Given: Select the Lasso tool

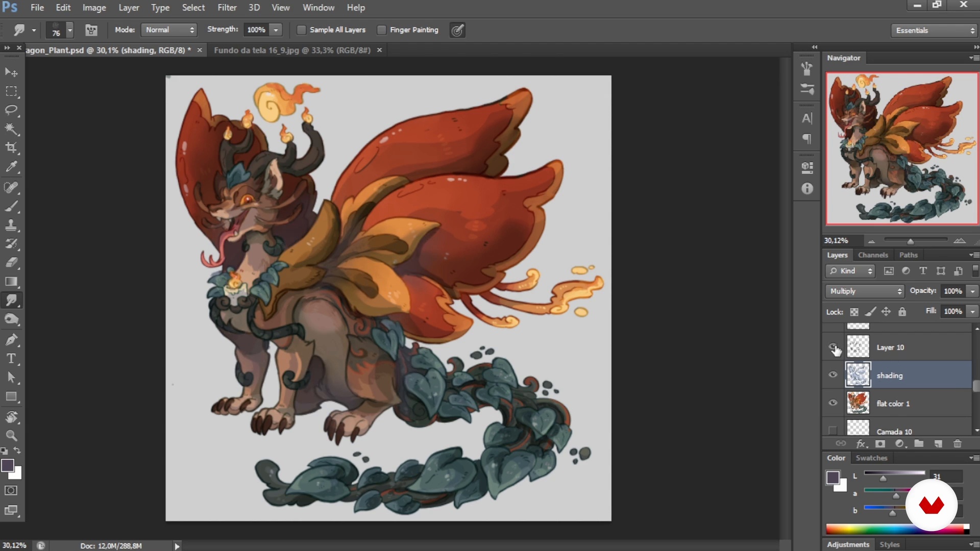Looking at the screenshot, I should coord(11,110).
